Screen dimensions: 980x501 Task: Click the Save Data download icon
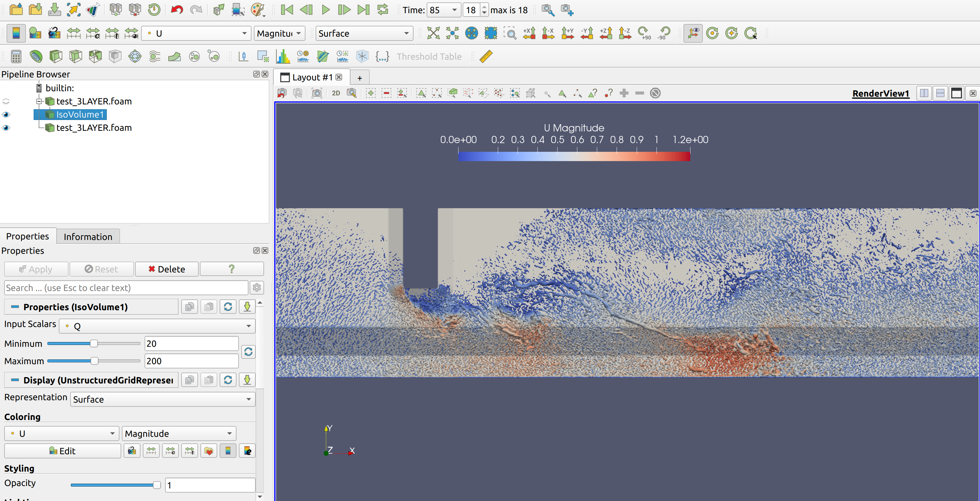tap(54, 10)
